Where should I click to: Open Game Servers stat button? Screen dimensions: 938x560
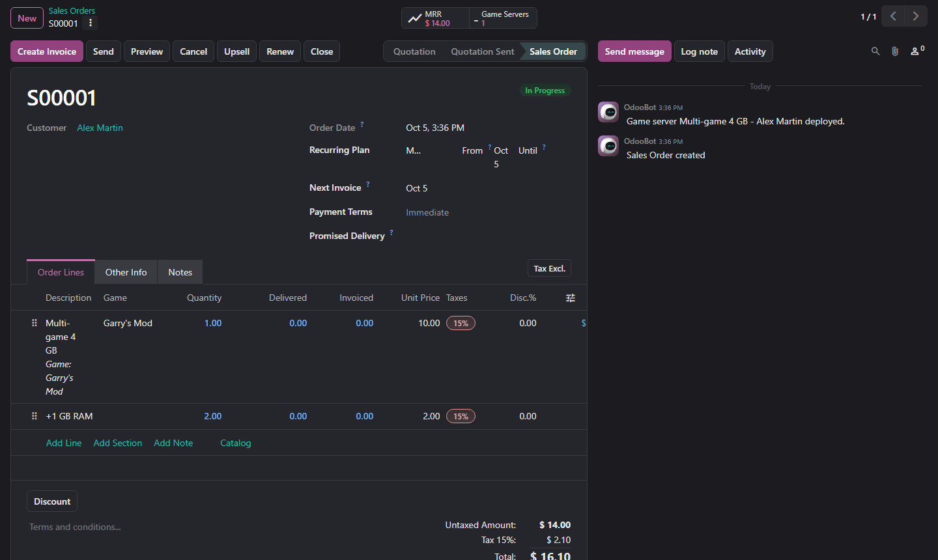pos(503,18)
